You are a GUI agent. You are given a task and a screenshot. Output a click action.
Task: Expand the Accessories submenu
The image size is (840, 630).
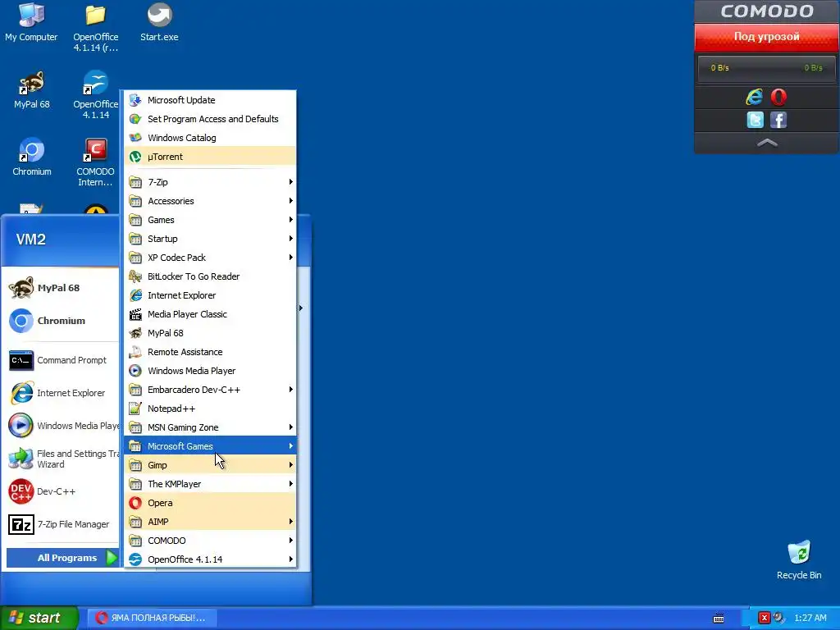pos(210,201)
